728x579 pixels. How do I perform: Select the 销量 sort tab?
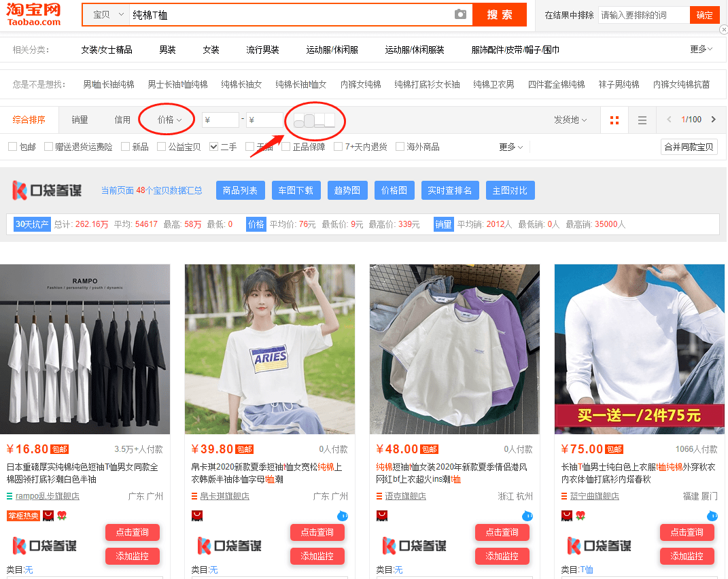(80, 120)
